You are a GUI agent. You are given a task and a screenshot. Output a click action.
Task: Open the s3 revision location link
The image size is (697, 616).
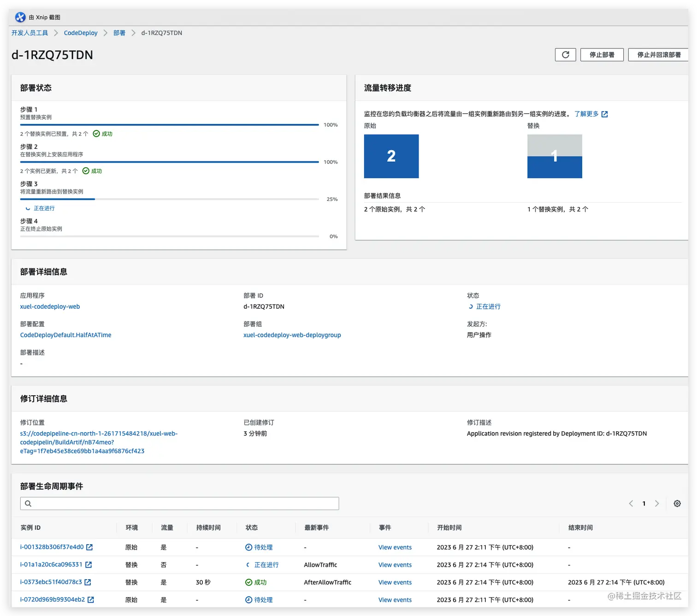coord(99,442)
